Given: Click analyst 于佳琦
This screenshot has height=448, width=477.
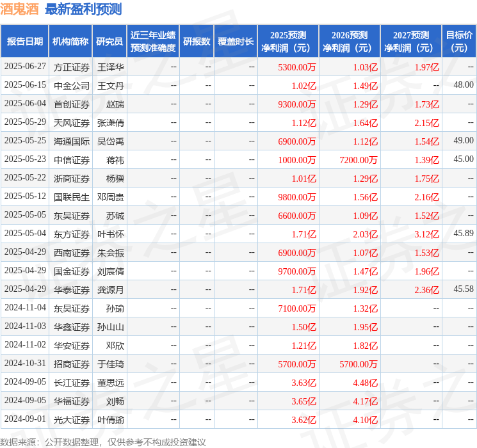Looking at the screenshot, I should click(x=110, y=364).
